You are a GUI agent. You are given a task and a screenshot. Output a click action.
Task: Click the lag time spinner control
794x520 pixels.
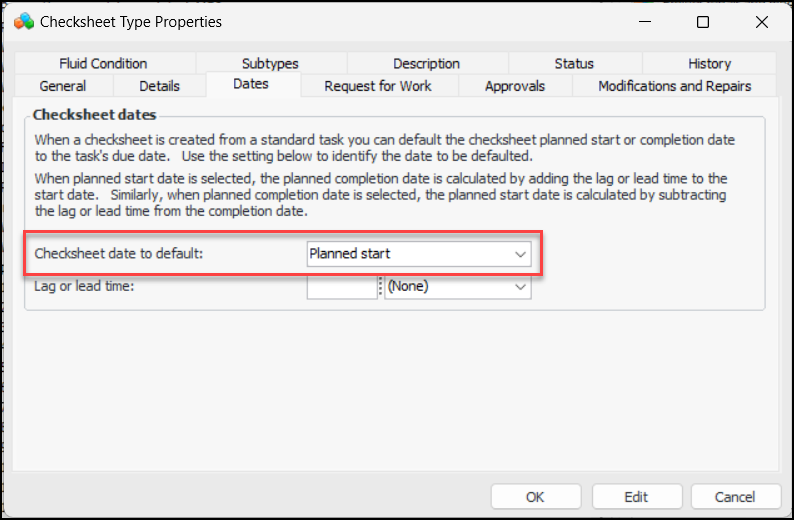pos(380,287)
